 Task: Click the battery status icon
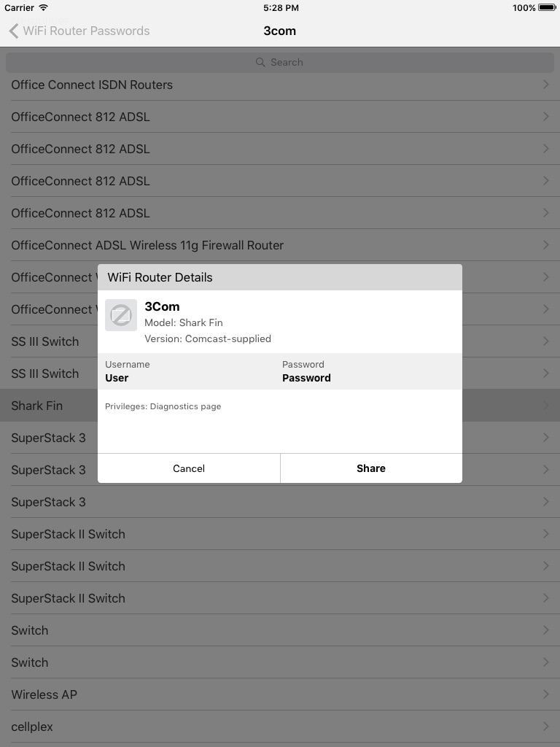(x=547, y=8)
